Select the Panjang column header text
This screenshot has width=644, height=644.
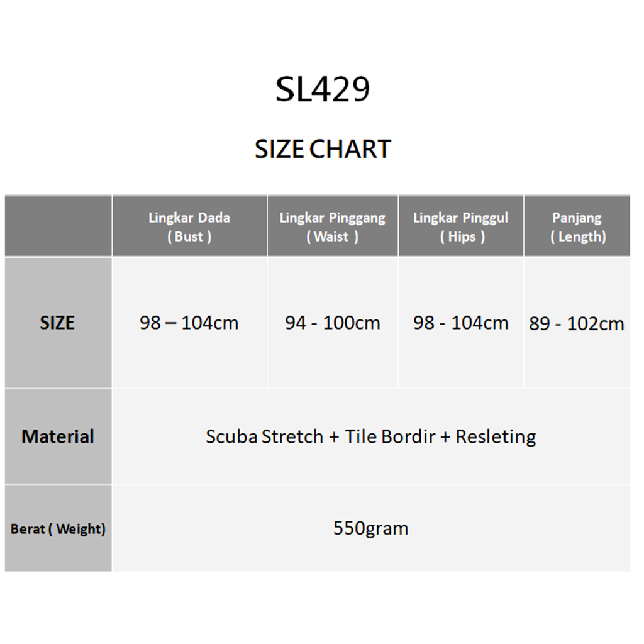pos(577,218)
